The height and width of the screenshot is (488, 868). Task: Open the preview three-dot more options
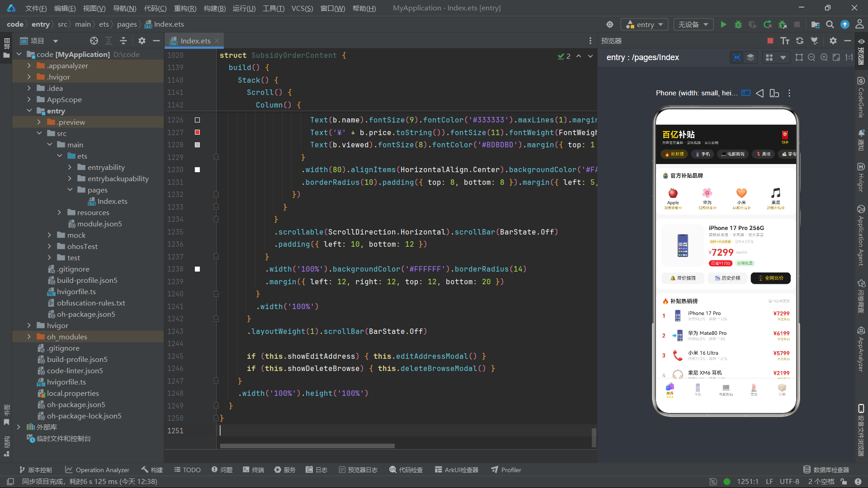(789, 93)
